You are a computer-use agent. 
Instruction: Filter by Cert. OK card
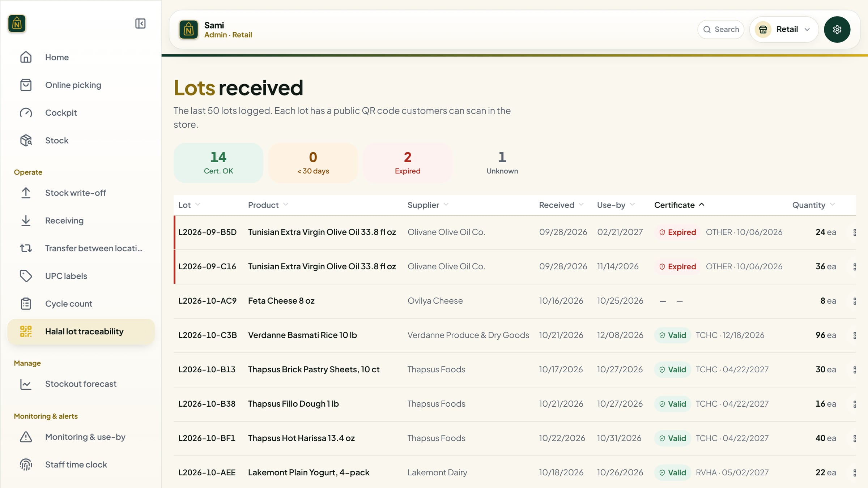(218, 163)
